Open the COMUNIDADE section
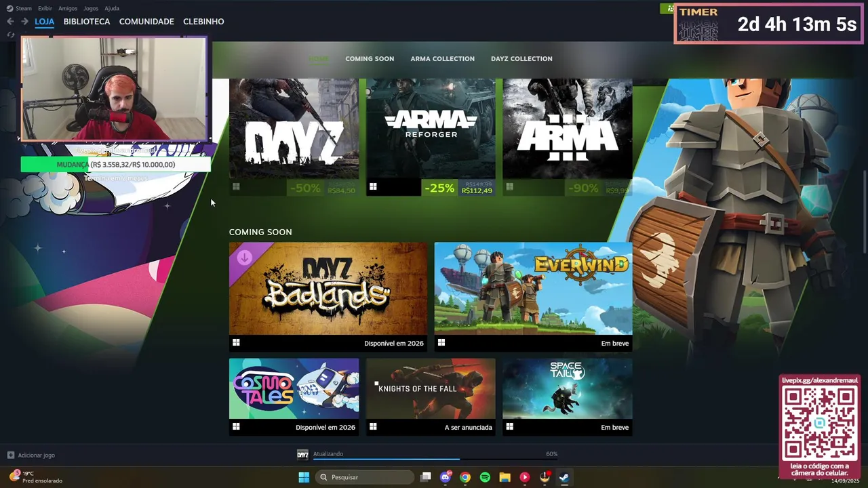The width and height of the screenshot is (868, 488). 146,22
